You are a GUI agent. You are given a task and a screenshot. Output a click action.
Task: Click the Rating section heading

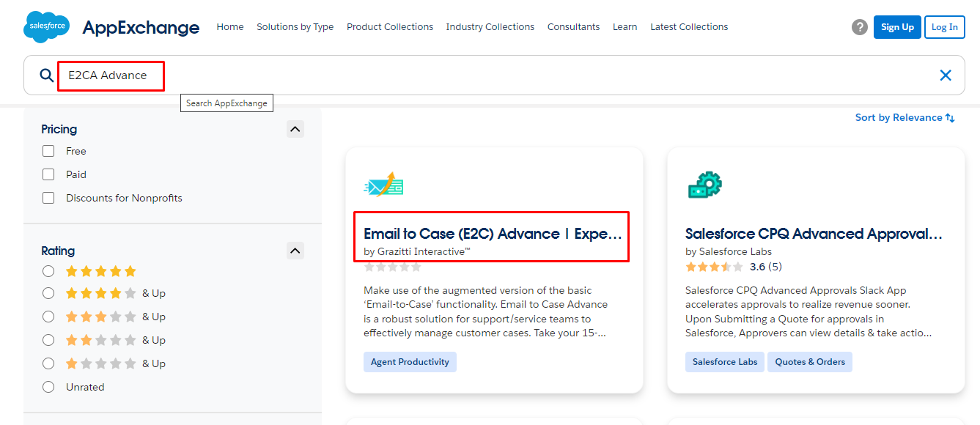[x=58, y=251]
